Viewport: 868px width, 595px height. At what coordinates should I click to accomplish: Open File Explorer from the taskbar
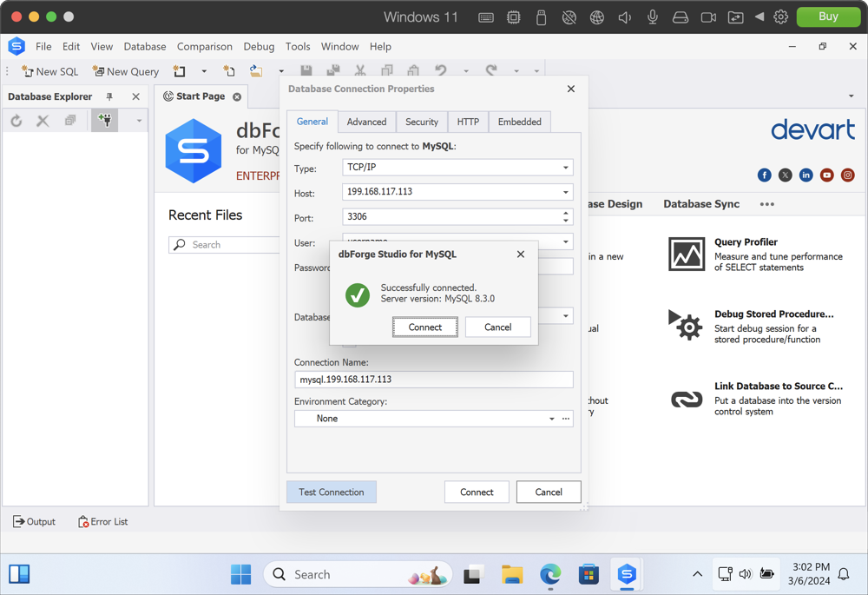pyautogui.click(x=512, y=574)
